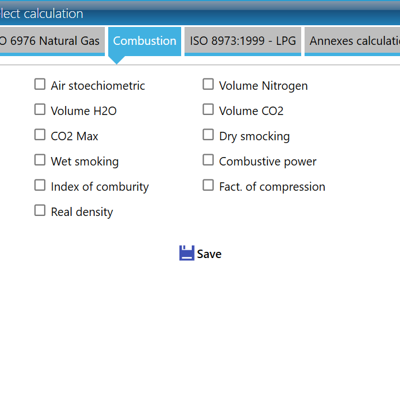Click the Save button label

[209, 254]
